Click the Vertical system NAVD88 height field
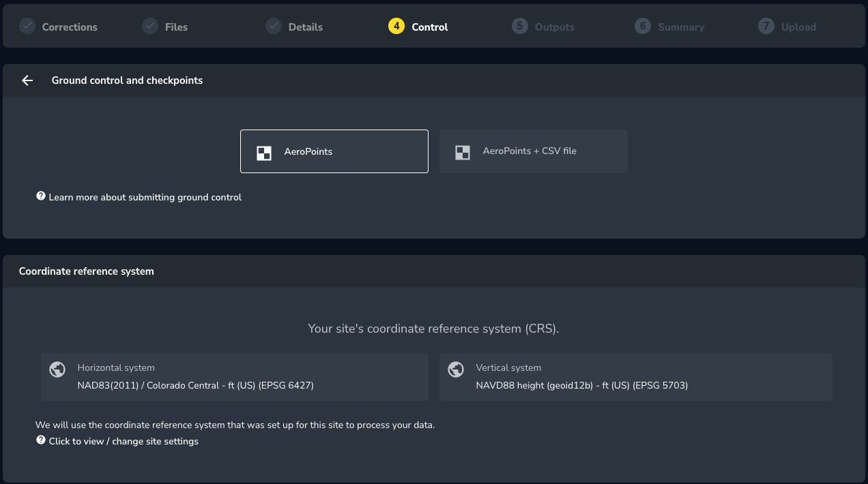 [x=636, y=377]
